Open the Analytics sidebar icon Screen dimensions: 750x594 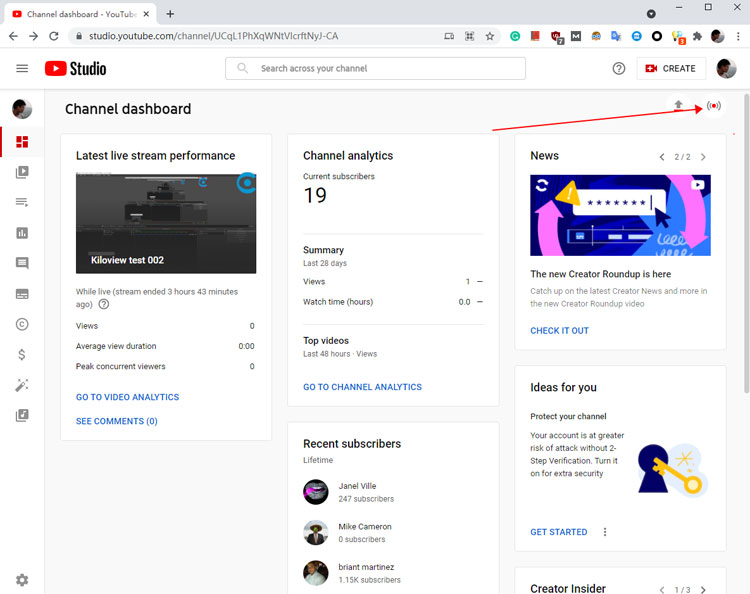(22, 233)
